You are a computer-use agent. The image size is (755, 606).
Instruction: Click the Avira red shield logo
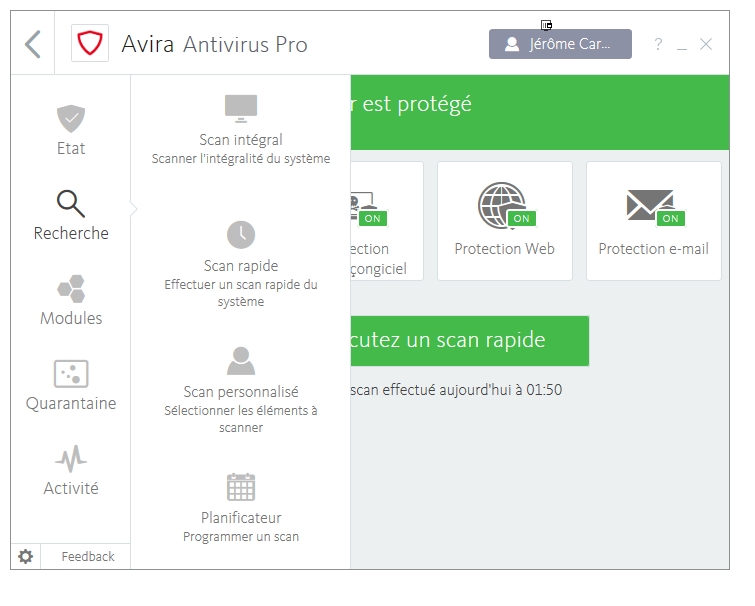[x=90, y=44]
